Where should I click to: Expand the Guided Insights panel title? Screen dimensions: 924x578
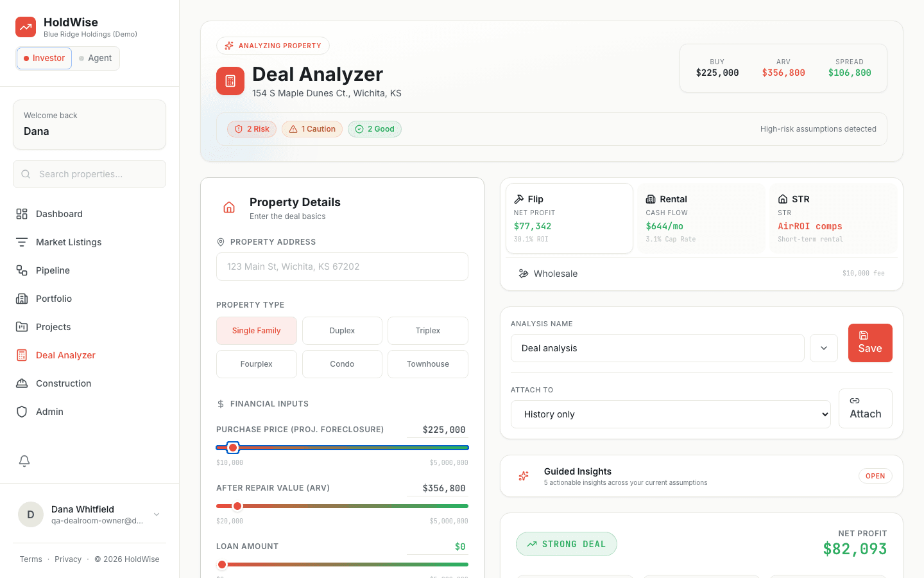[x=577, y=471]
